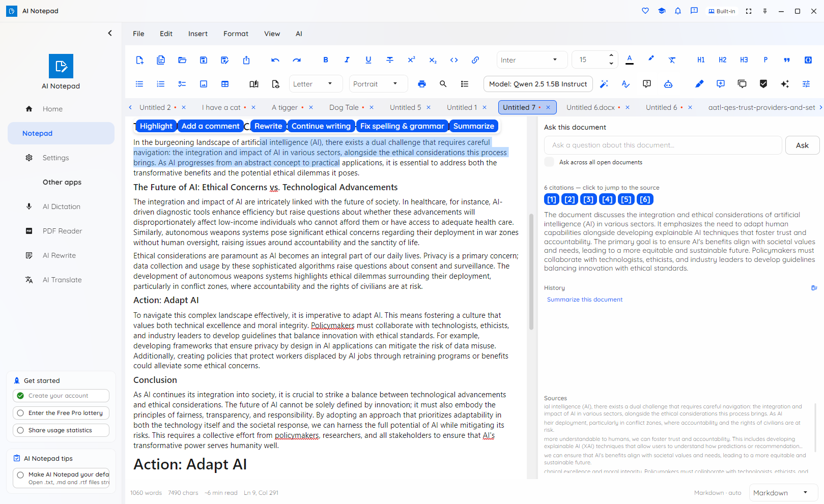Toggle bold formatting
This screenshot has width=824, height=504.
pyautogui.click(x=326, y=60)
